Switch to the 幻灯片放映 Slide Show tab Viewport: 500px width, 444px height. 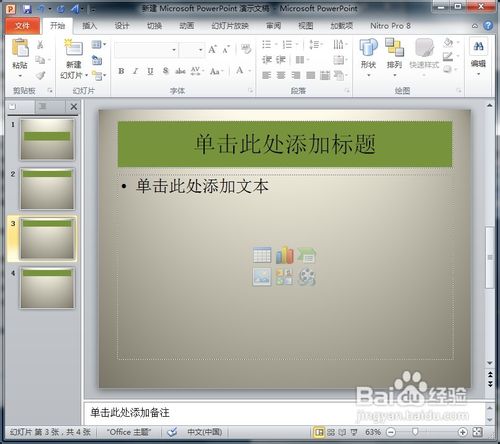tap(230, 26)
